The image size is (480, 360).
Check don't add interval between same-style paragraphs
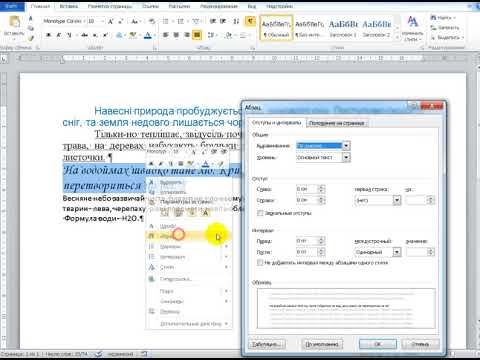pyautogui.click(x=260, y=263)
